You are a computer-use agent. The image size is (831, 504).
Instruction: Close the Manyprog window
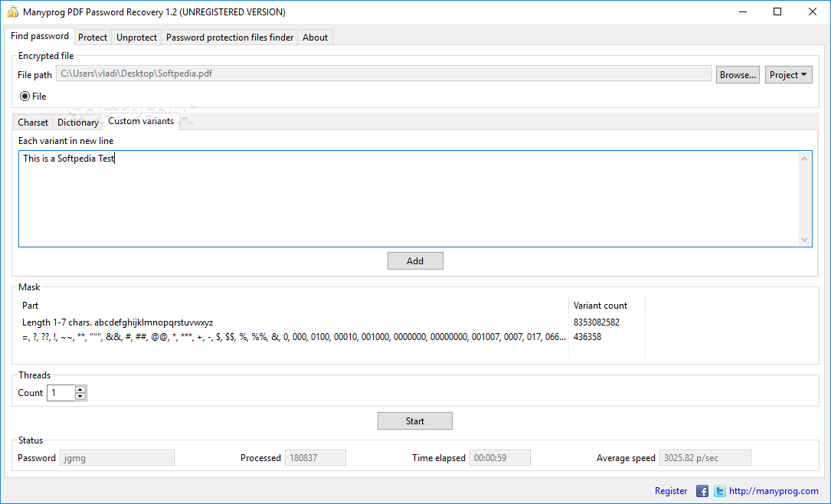tap(813, 11)
